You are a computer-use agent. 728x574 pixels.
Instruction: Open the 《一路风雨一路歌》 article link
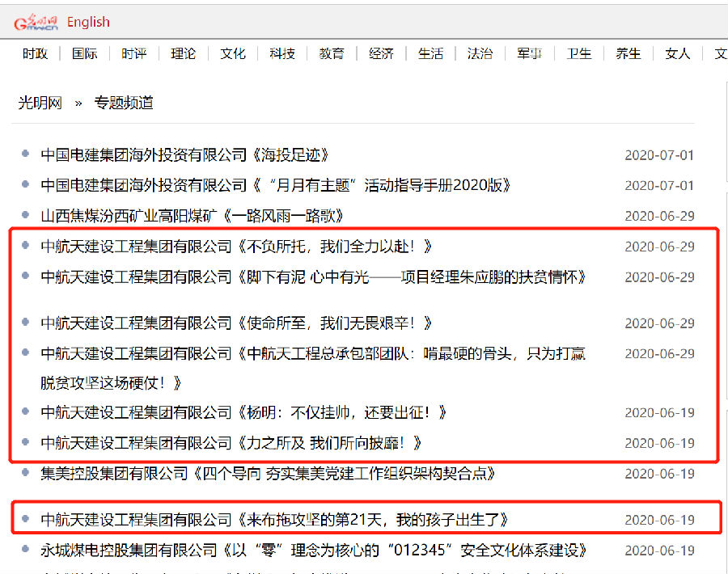(193, 216)
